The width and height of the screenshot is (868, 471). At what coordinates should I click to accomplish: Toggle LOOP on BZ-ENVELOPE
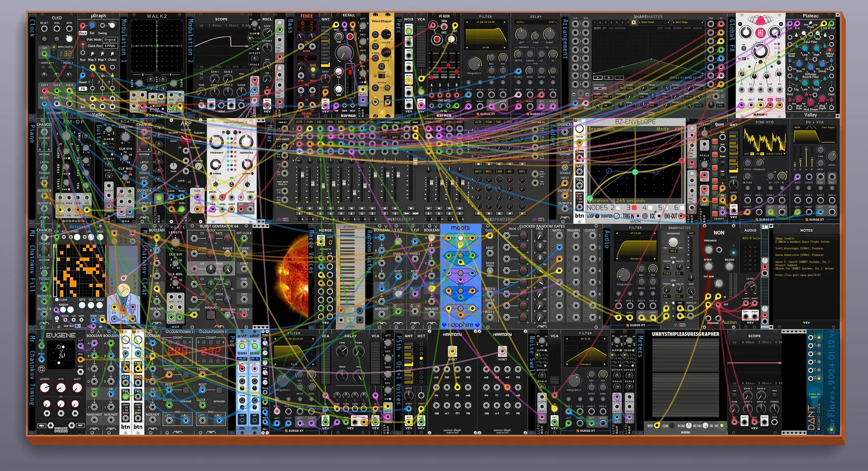597,216
